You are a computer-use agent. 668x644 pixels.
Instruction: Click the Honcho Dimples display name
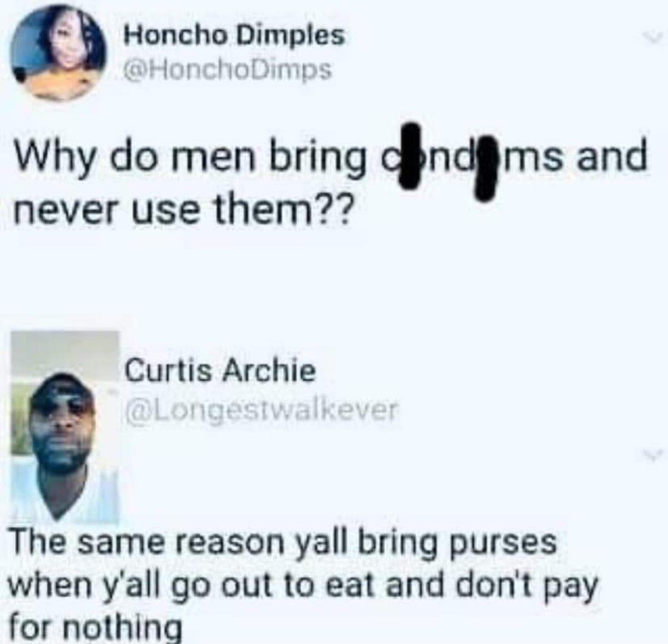coord(234,36)
